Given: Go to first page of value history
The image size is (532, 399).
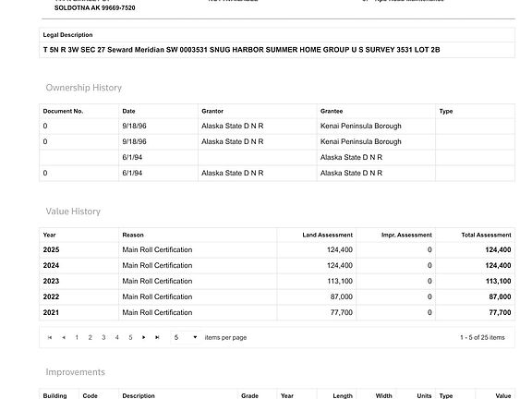Looking at the screenshot, I should 50,338.
